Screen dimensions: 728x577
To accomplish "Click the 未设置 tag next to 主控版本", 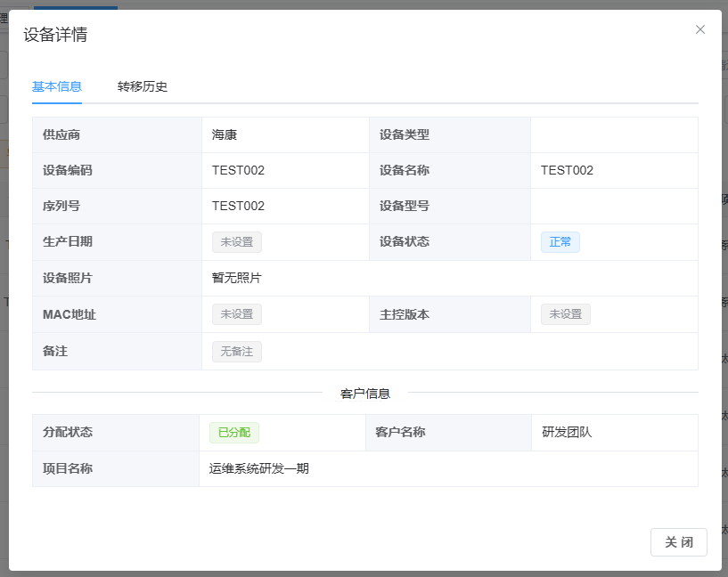I will (x=565, y=314).
